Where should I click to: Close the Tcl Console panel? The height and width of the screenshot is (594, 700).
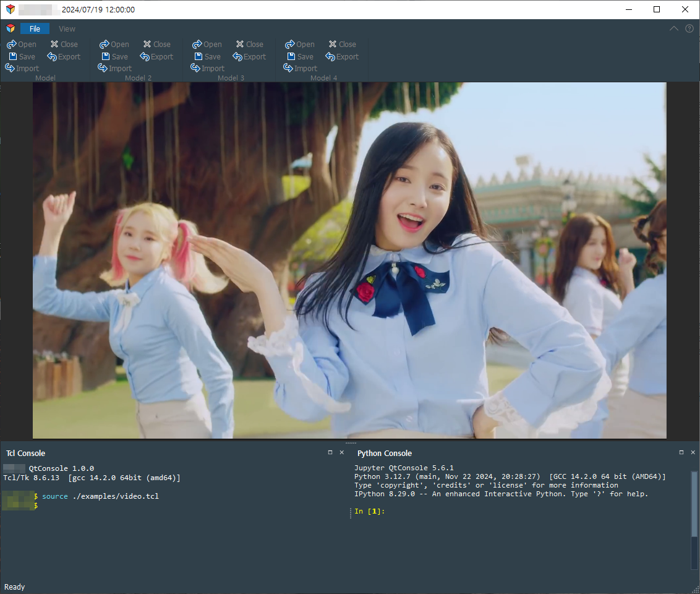(x=342, y=452)
